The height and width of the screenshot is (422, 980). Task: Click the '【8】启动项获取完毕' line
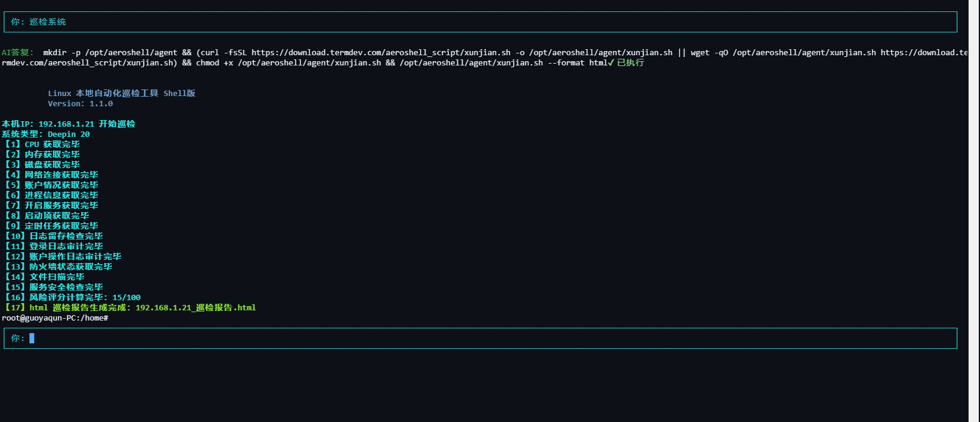(x=46, y=216)
